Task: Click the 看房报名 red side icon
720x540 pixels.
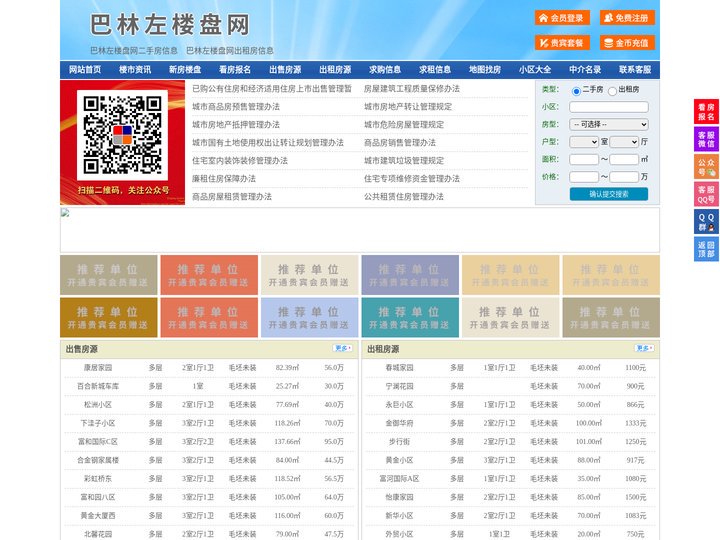Action: 706,112
